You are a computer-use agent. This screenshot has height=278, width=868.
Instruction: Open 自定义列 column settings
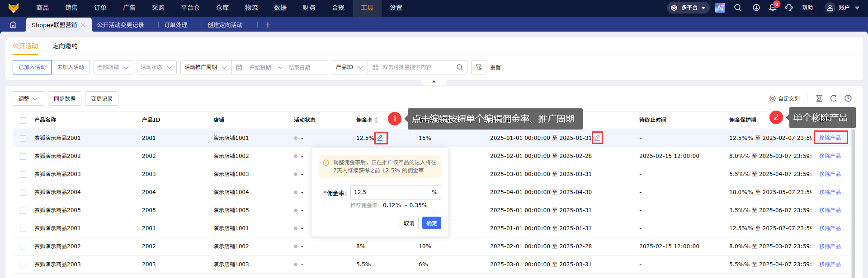(785, 98)
